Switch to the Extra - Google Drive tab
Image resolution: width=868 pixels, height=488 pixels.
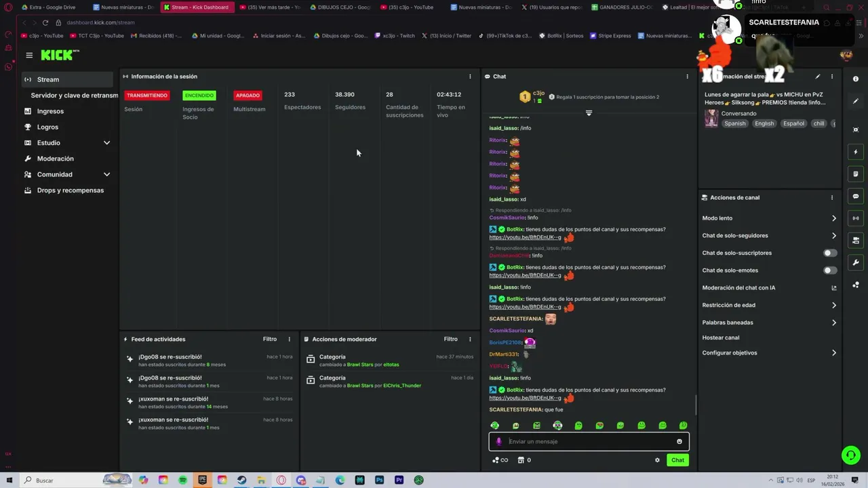50,7
